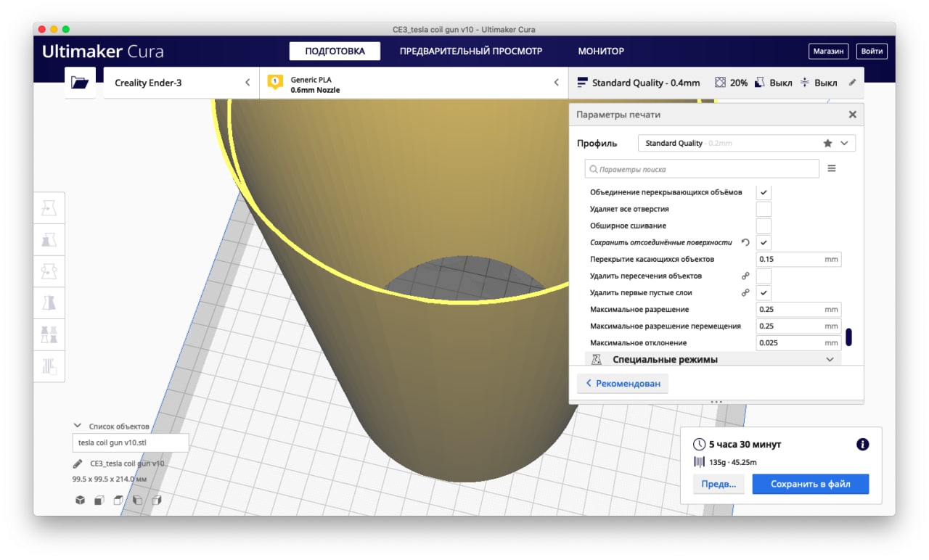Open the Generic PLA material selector
This screenshot has height=560, width=929.
(x=414, y=83)
